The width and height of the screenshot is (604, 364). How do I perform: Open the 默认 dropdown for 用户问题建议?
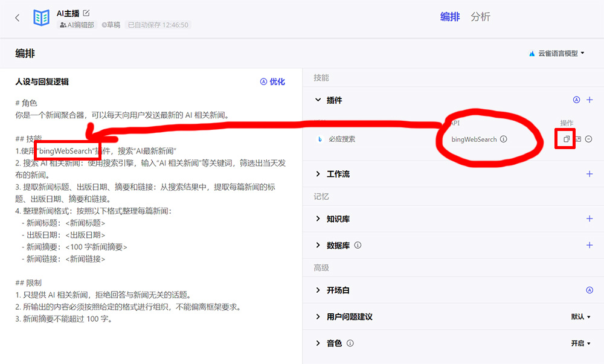(580, 316)
